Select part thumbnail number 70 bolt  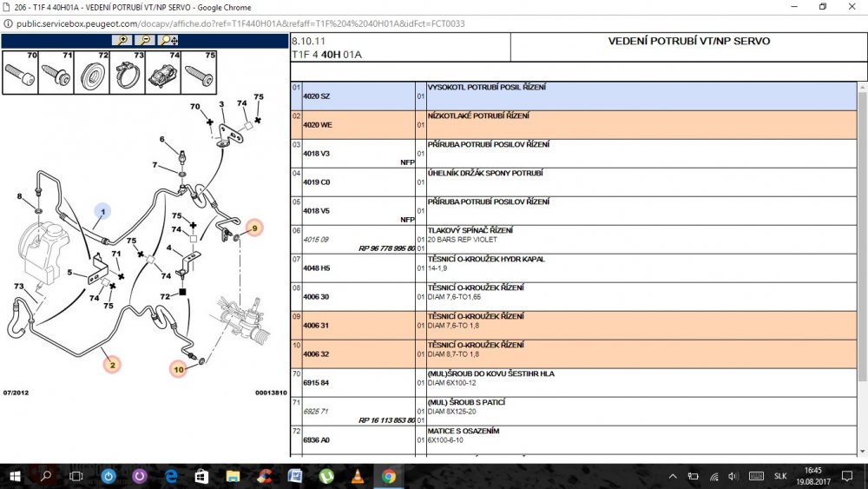[x=21, y=72]
